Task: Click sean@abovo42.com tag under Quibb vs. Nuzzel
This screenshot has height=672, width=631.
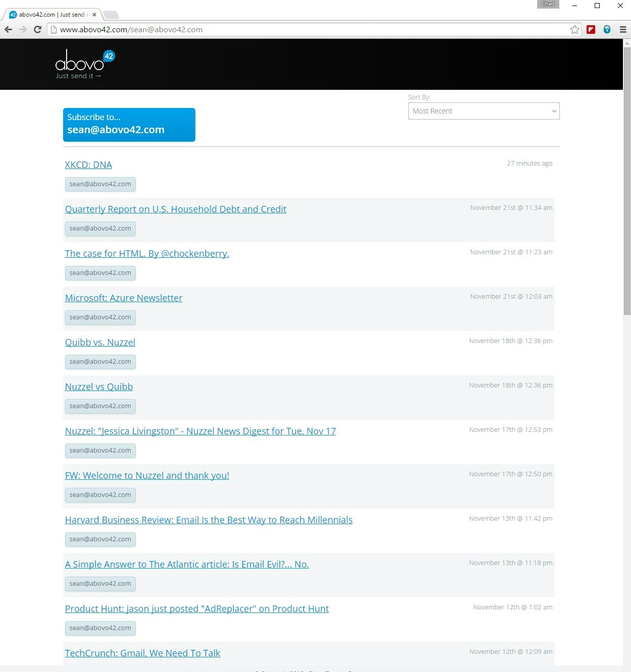Action: pos(100,362)
